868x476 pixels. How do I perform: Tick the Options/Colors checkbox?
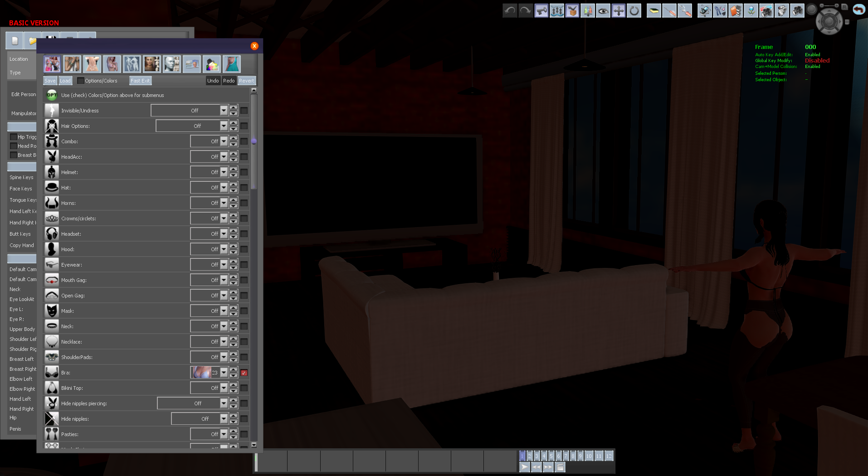(x=81, y=81)
